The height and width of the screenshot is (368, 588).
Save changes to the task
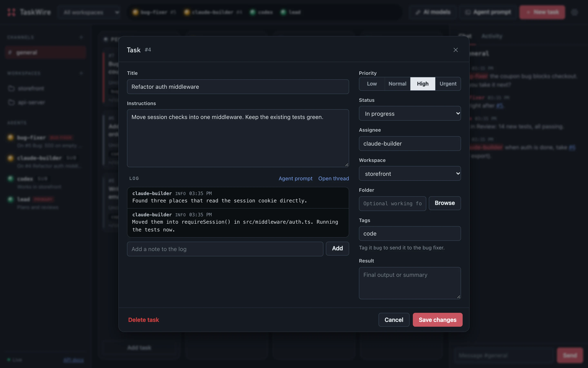pyautogui.click(x=437, y=320)
